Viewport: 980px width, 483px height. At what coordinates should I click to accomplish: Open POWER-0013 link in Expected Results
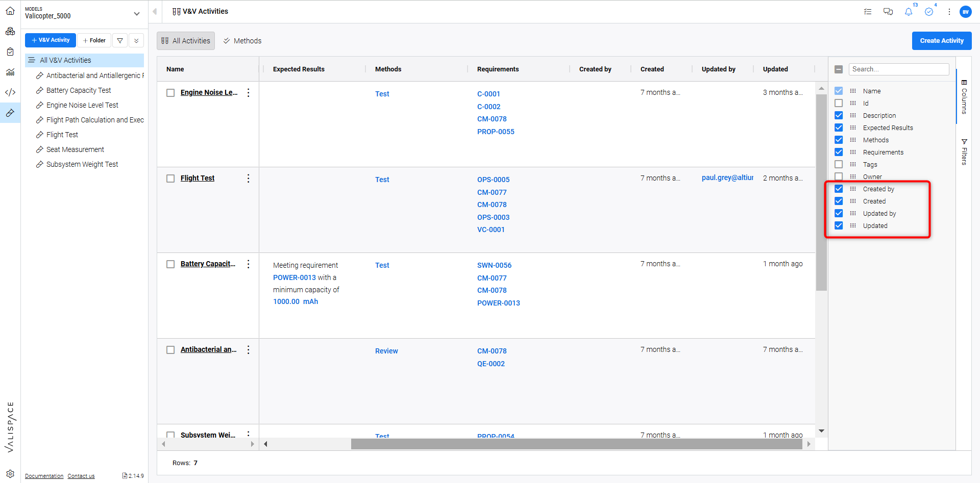295,277
